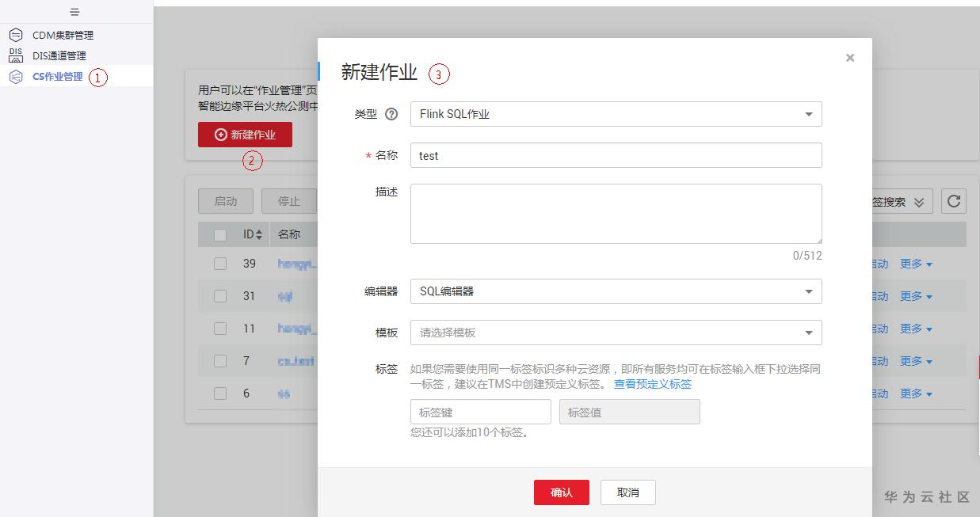Expand the 标签搜索 double-chevron
This screenshot has height=517, width=980.
coord(919,203)
